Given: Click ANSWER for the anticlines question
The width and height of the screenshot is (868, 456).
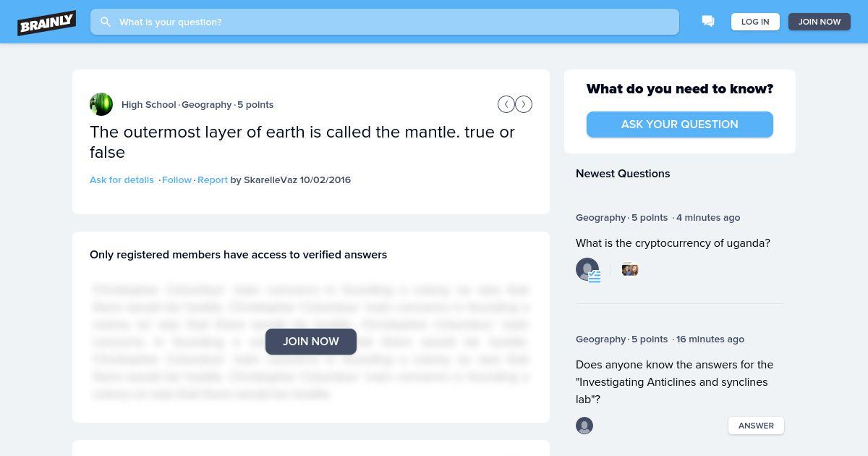Looking at the screenshot, I should [756, 426].
